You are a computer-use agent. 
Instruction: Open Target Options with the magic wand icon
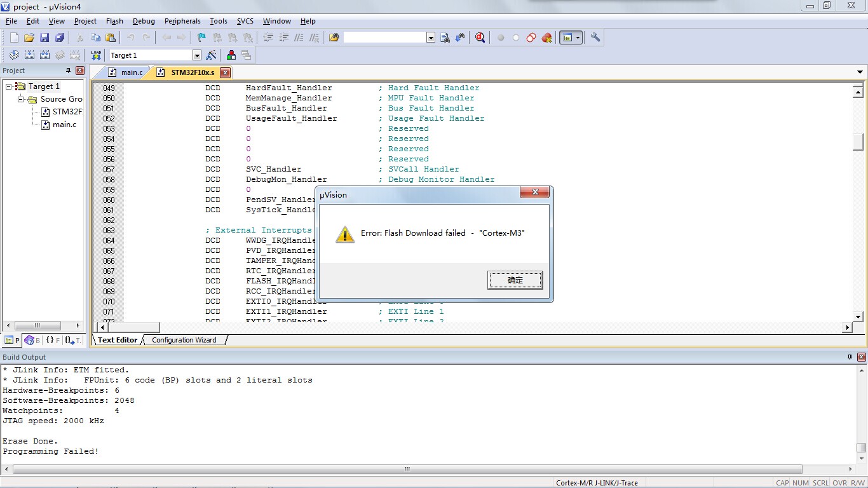pyautogui.click(x=212, y=55)
